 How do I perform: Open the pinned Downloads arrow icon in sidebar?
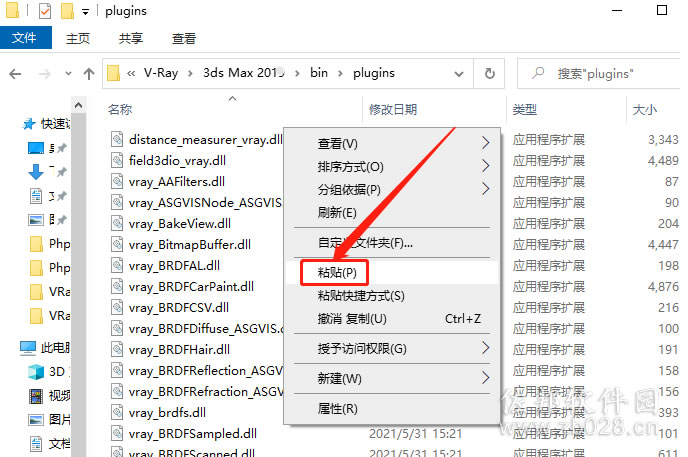[x=36, y=172]
